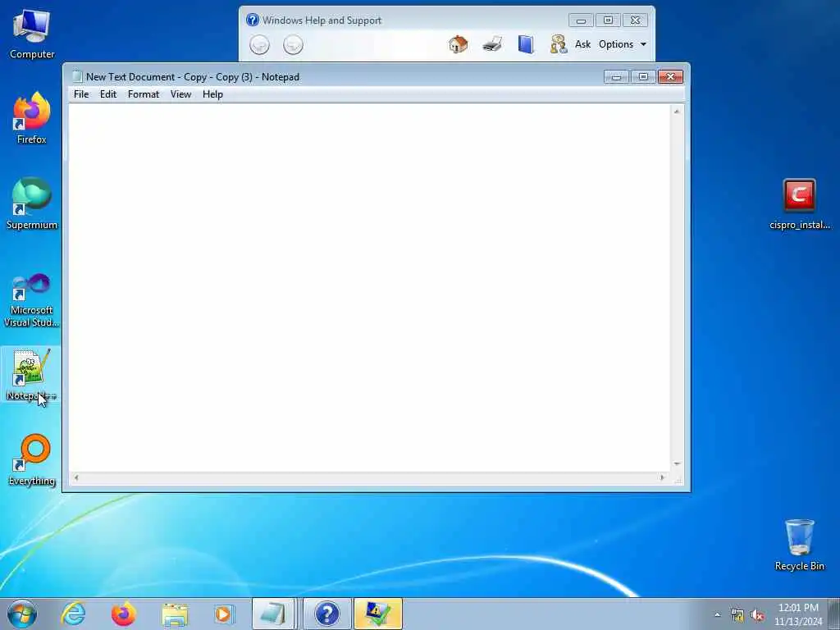Click Notepad's vertical scrollbar down arrow
840x630 pixels.
pyautogui.click(x=677, y=464)
